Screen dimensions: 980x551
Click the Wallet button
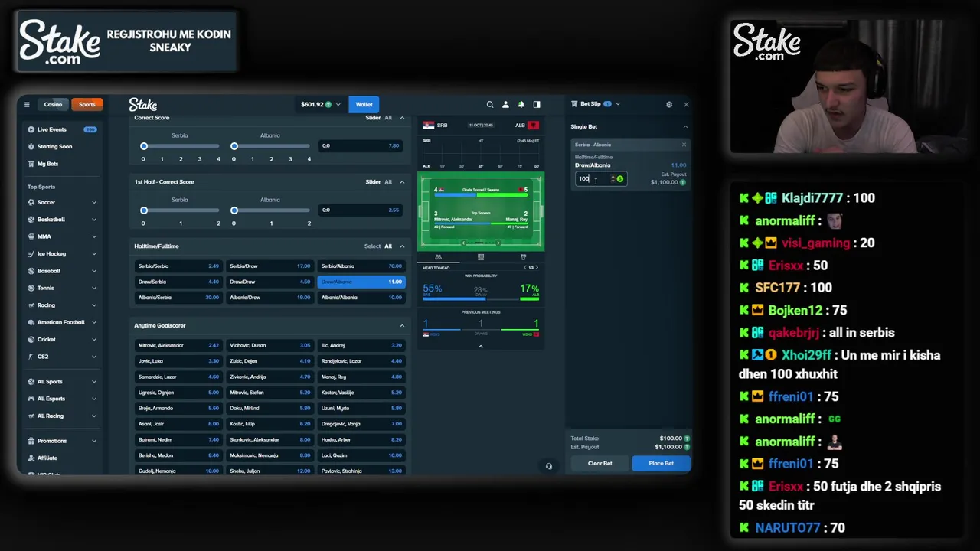point(364,105)
